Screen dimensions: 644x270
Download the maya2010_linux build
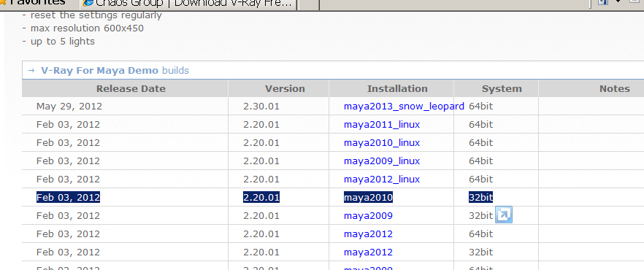382,143
